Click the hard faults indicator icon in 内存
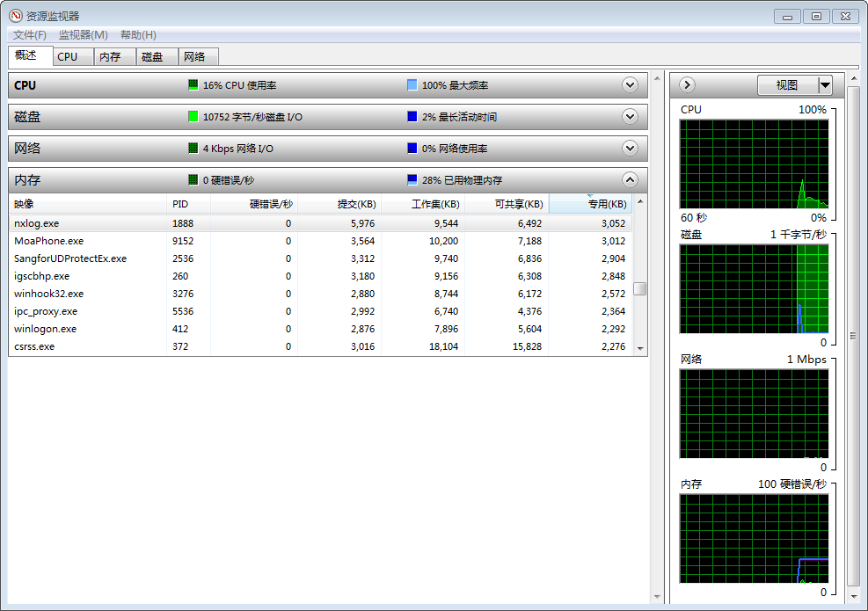Image resolution: width=868 pixels, height=611 pixels. pos(193,180)
